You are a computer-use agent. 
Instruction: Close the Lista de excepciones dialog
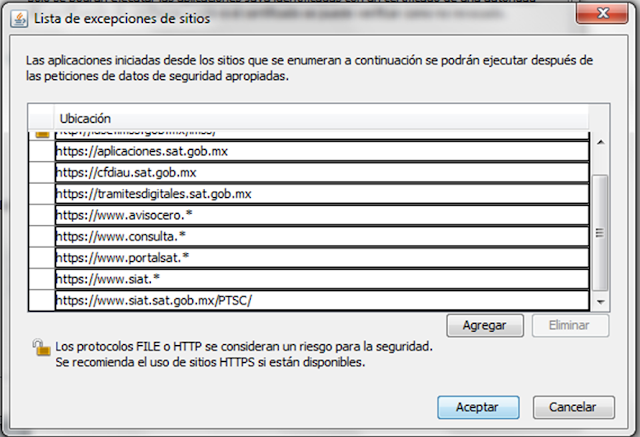point(602,13)
